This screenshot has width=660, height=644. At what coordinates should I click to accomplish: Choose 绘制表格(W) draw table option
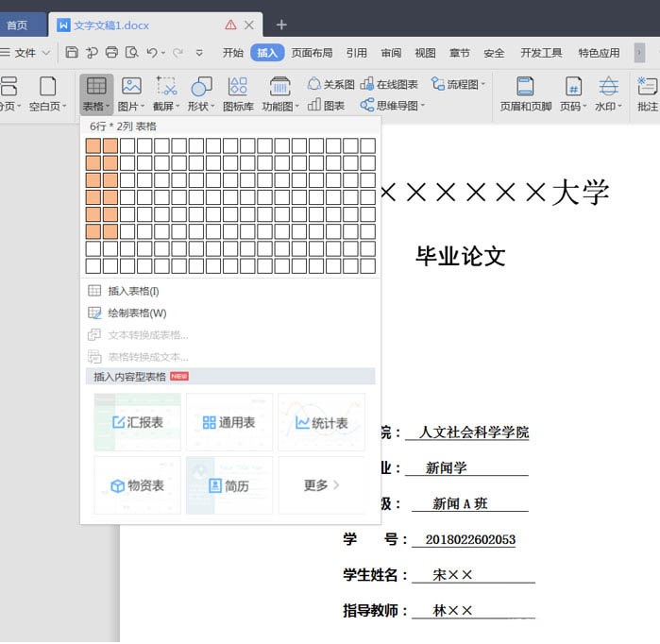(136, 313)
